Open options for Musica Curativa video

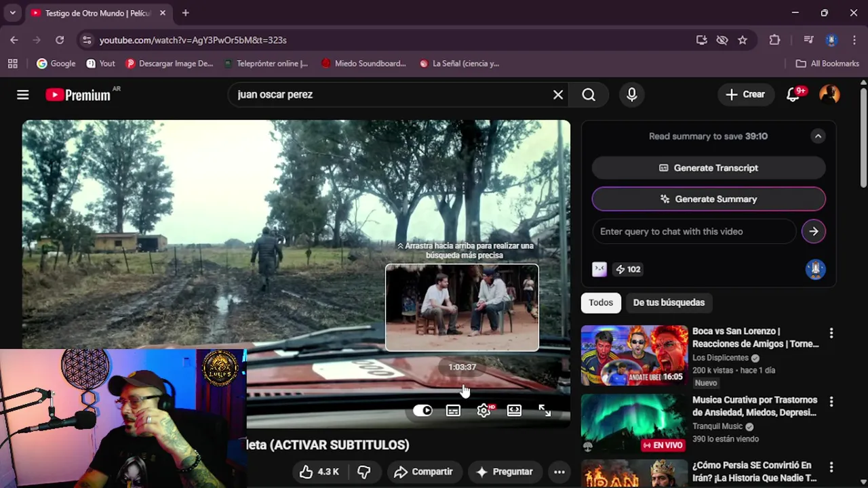click(x=831, y=401)
